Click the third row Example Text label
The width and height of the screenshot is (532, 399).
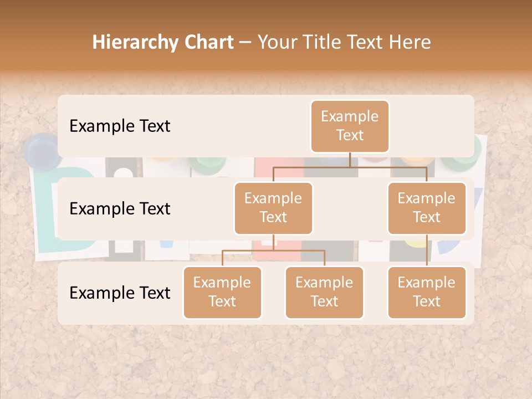119,293
